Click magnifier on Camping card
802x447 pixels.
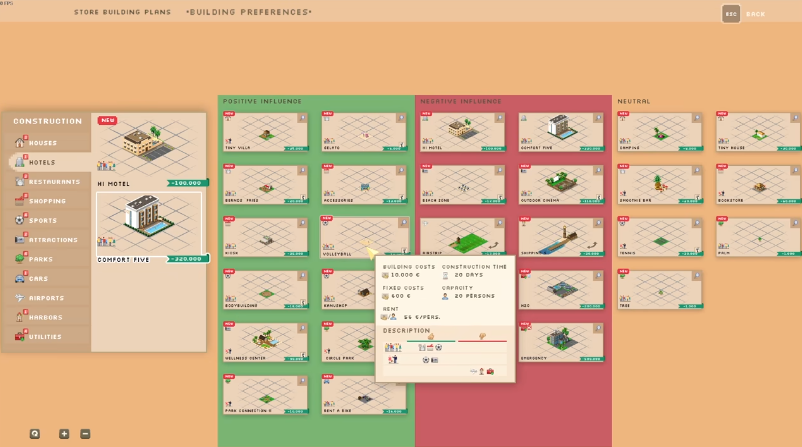[697, 118]
